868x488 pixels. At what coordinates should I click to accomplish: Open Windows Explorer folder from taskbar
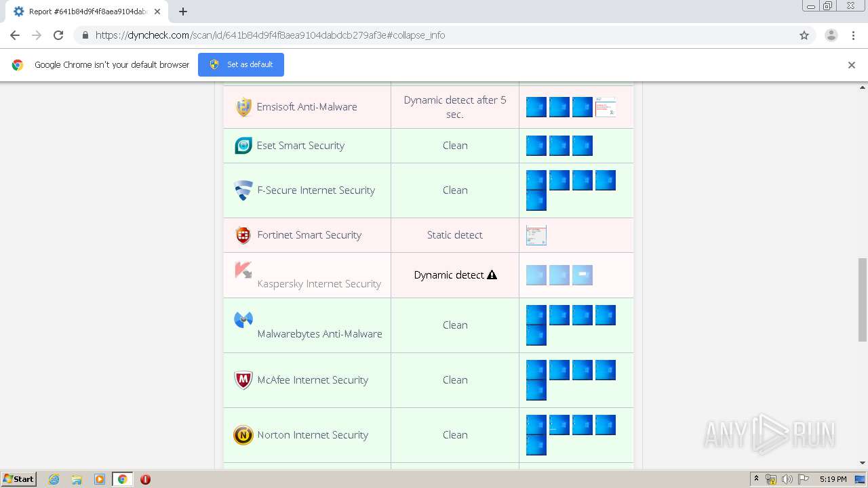[x=77, y=479]
